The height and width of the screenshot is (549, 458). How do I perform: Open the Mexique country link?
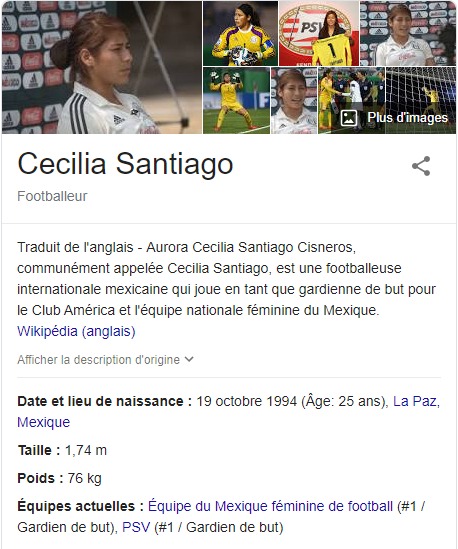point(43,422)
